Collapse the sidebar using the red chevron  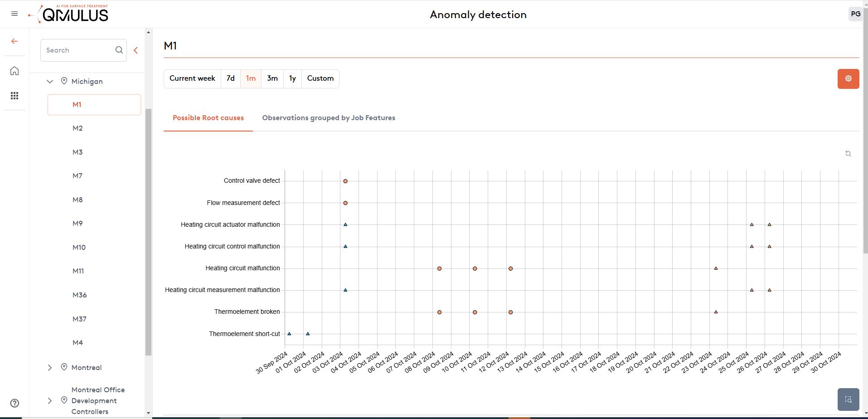pos(136,50)
